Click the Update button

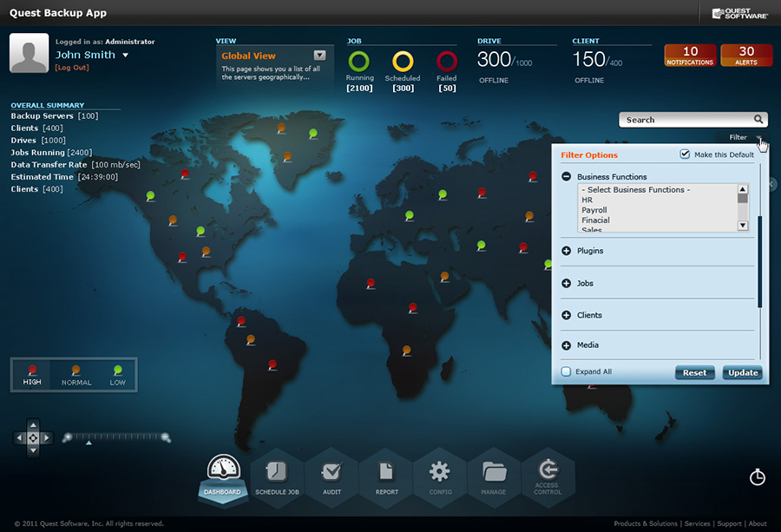point(743,372)
